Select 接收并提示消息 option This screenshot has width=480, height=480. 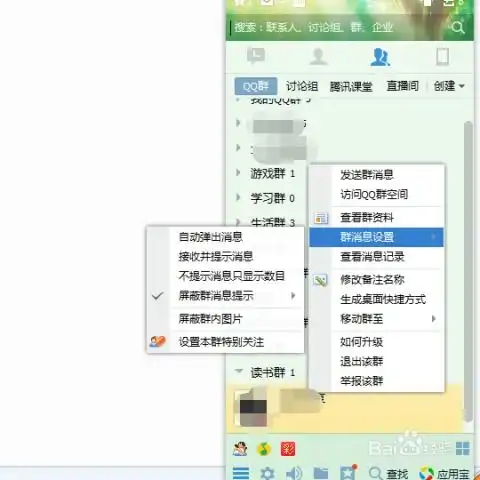pos(225,256)
